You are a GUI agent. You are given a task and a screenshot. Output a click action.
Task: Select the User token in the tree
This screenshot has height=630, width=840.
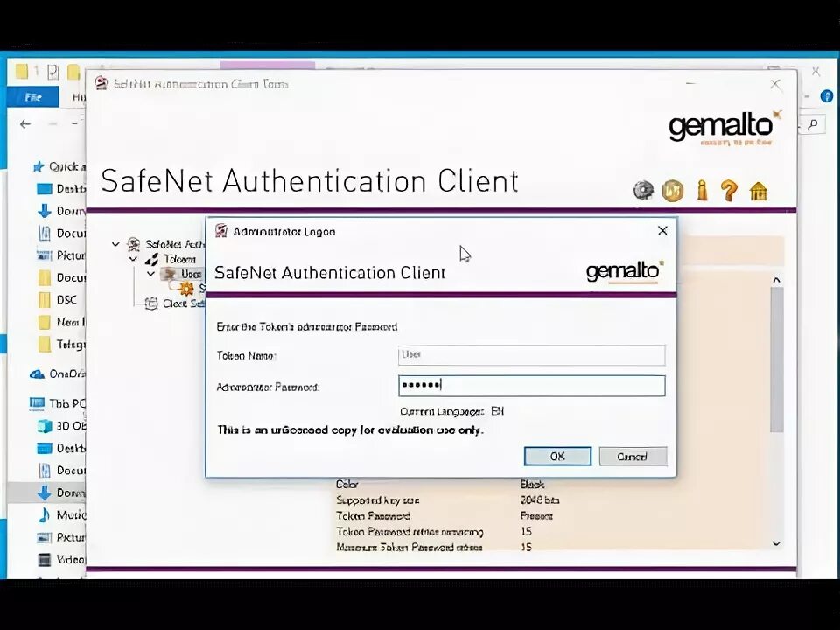pyautogui.click(x=184, y=274)
